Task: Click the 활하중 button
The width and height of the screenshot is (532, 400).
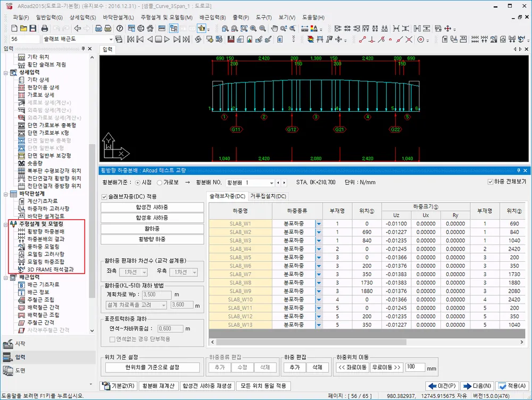Action: click(x=152, y=229)
